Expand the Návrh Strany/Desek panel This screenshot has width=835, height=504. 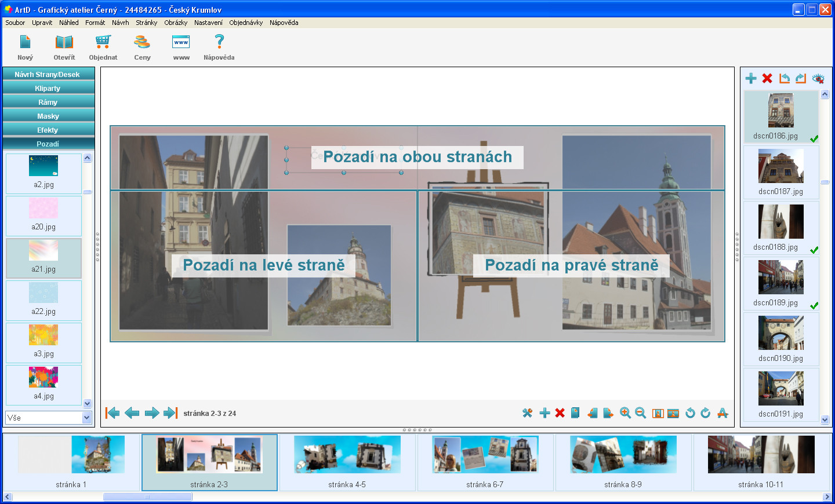48,74
